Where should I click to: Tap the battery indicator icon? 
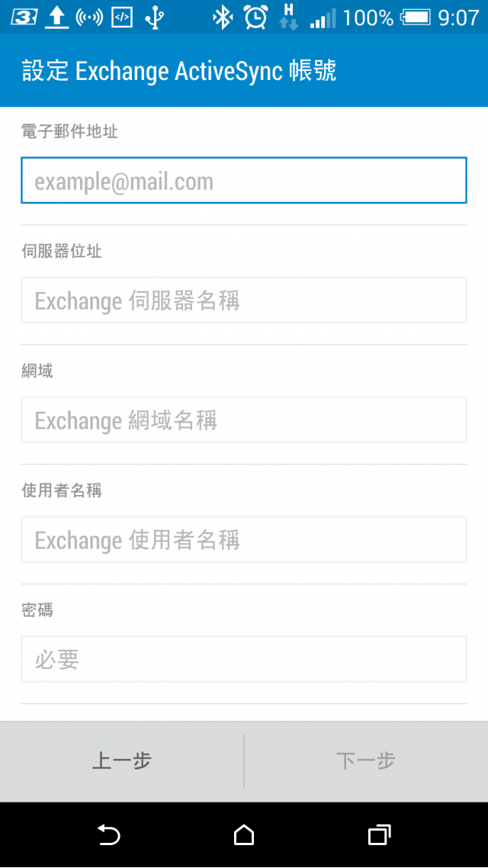415,18
